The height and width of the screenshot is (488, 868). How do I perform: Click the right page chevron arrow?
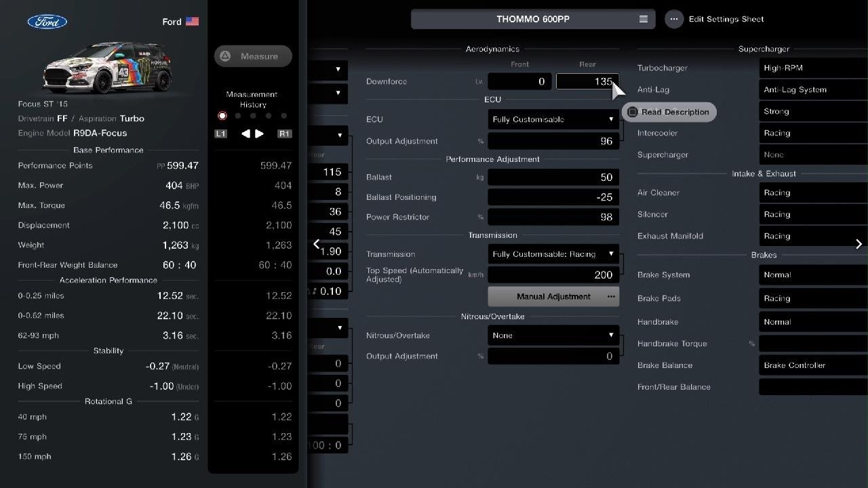click(859, 244)
